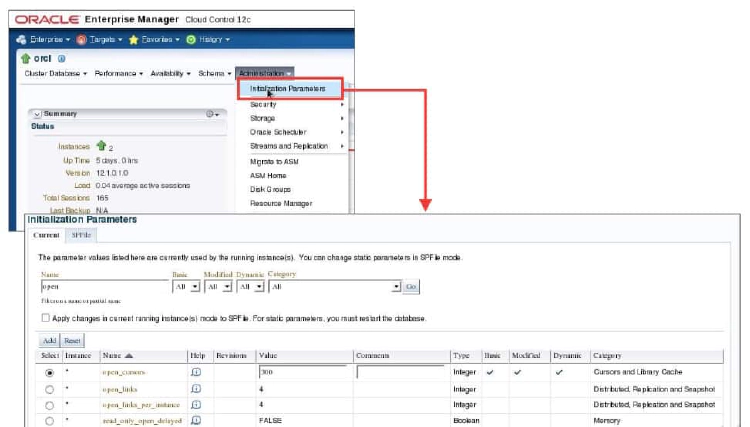Select the read_only_open_delayed radio button
Screen dimensions: 750x427
tap(49, 421)
